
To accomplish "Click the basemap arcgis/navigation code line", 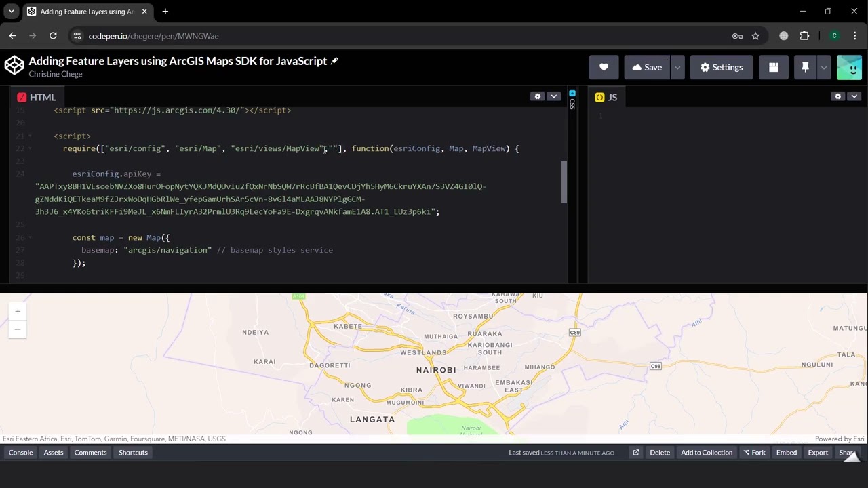I will 207,250.
